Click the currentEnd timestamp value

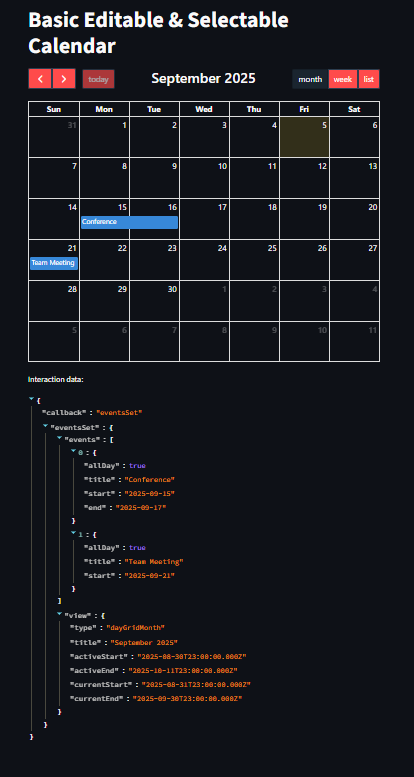point(187,698)
